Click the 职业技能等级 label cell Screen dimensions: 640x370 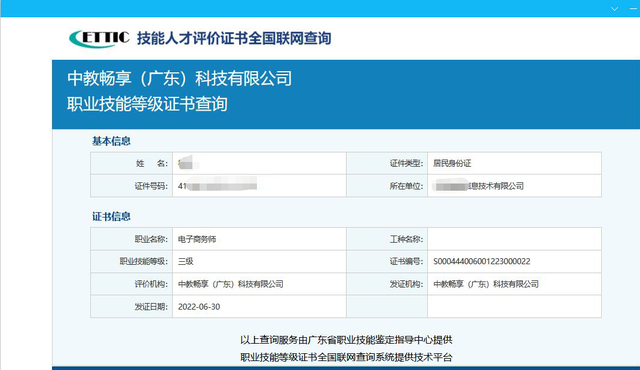pyautogui.click(x=131, y=261)
